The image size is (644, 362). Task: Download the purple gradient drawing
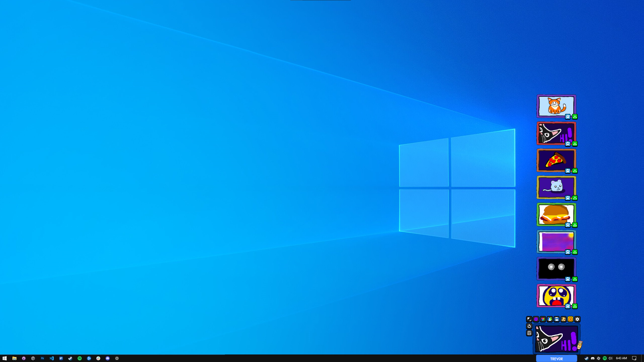575,252
